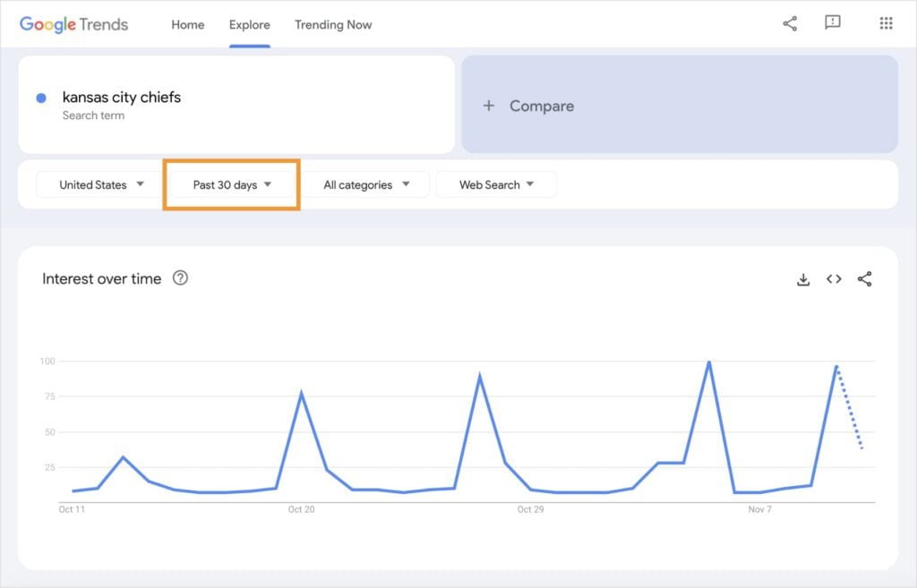The height and width of the screenshot is (588, 917).
Task: Open the United States region dropdown
Action: pos(96,184)
